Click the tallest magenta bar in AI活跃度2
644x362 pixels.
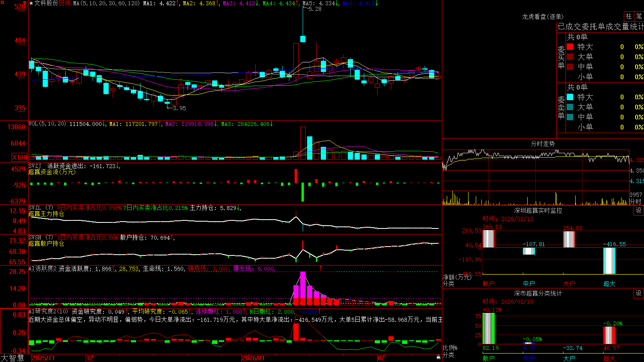point(303,285)
